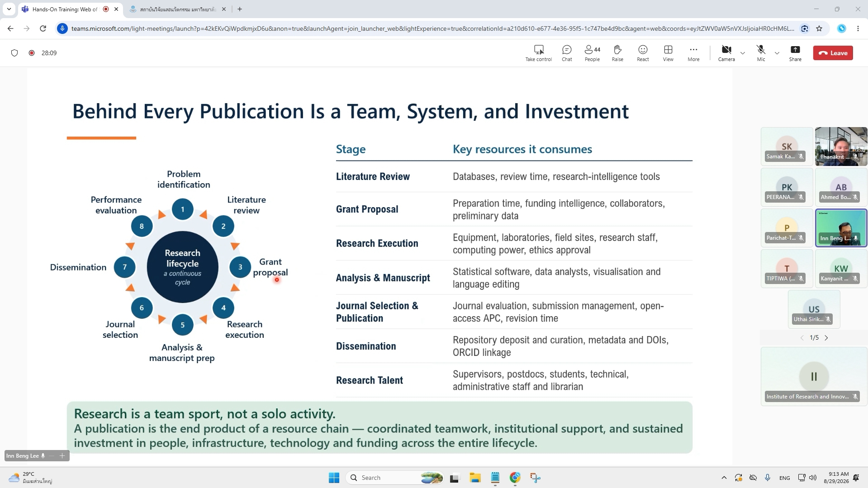
Task: Select the Parichat-T... participant tile
Action: click(787, 227)
